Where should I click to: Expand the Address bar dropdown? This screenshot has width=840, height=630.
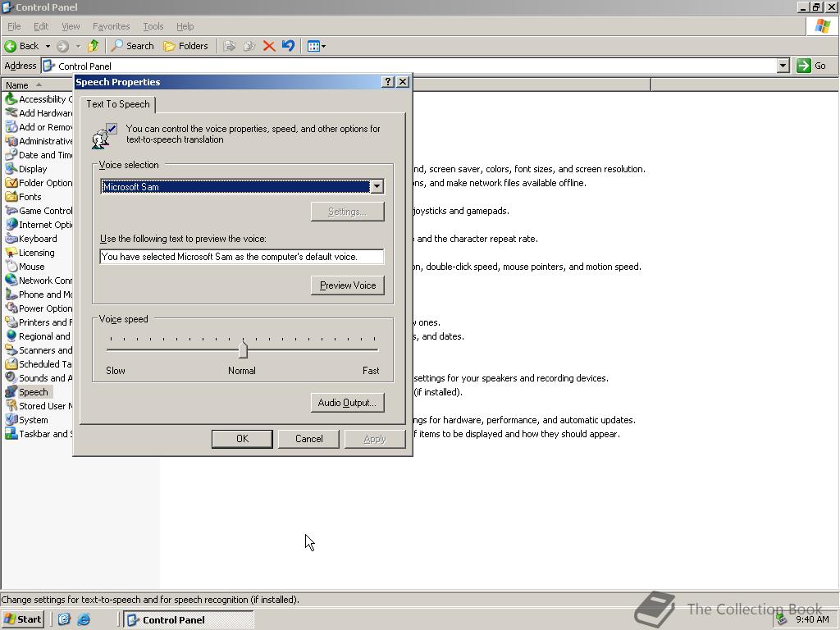pyautogui.click(x=783, y=66)
